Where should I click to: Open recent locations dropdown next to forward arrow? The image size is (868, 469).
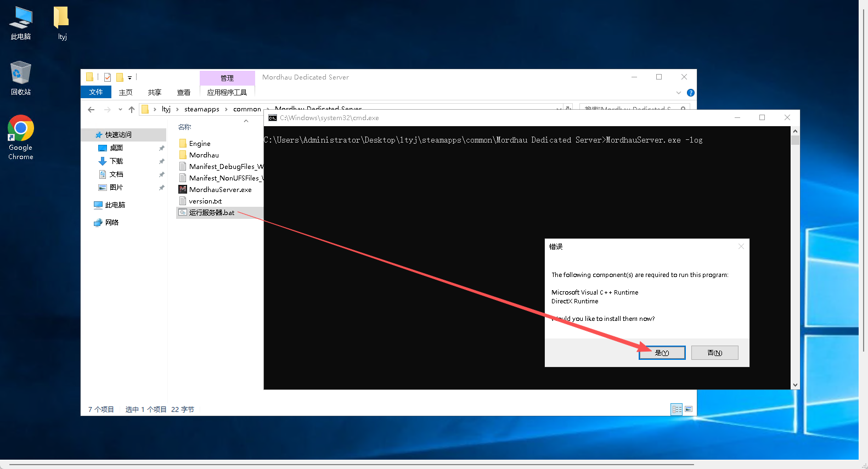(120, 109)
